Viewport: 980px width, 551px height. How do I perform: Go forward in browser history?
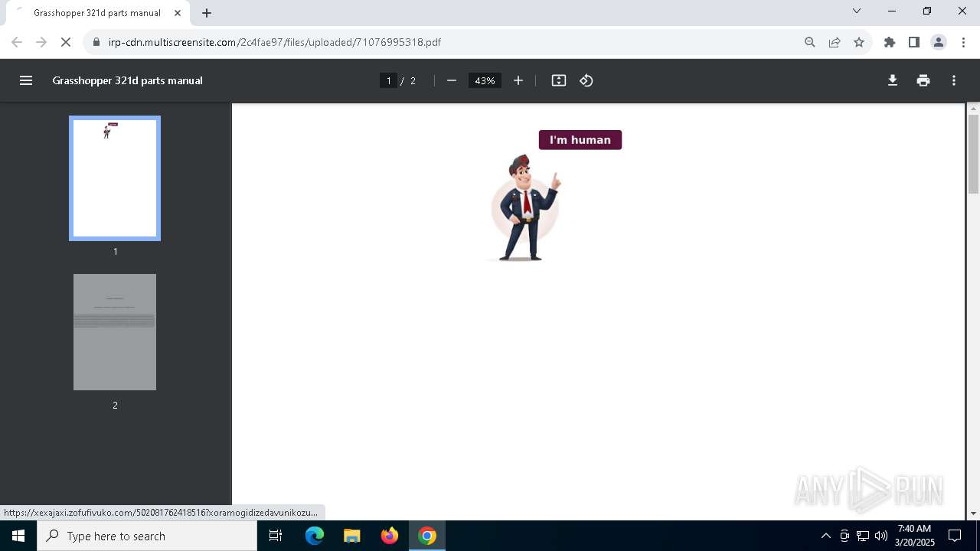pos(41,42)
